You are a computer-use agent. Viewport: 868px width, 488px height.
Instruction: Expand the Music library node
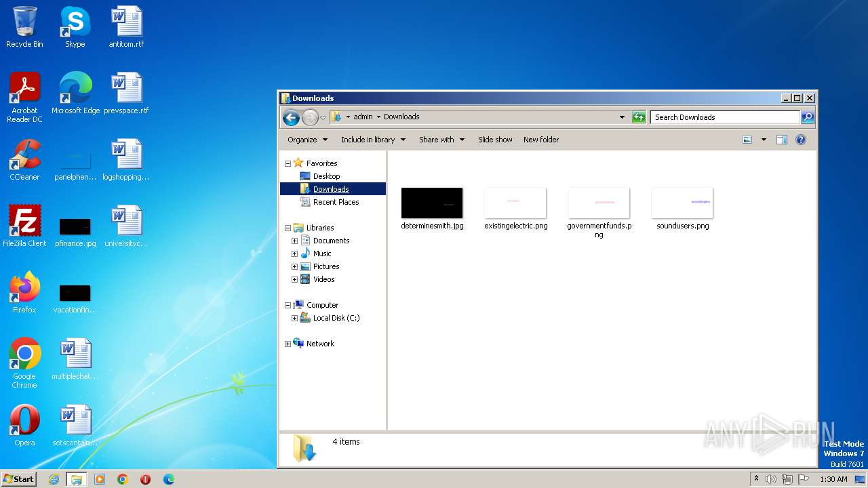click(294, 253)
